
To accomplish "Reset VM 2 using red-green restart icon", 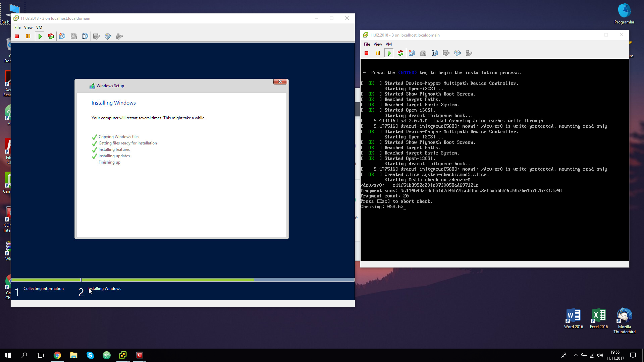I will (x=51, y=36).
